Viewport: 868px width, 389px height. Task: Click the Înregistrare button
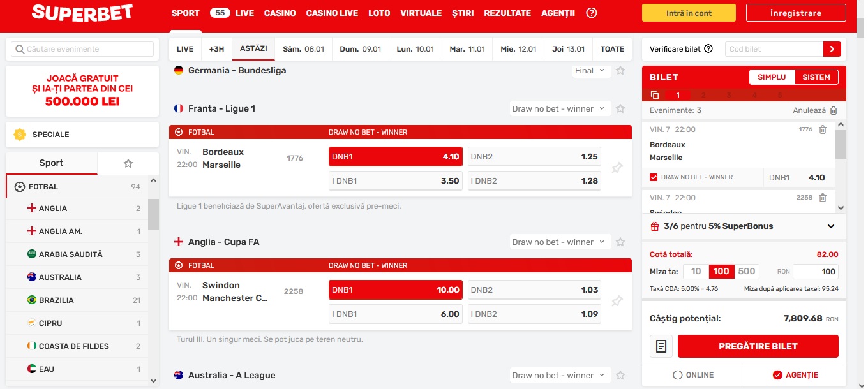point(796,13)
